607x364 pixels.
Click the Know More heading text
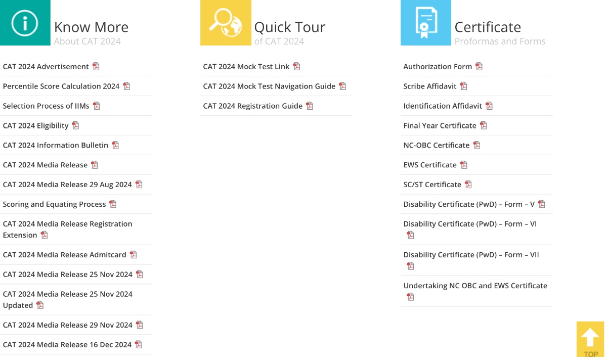[91, 27]
